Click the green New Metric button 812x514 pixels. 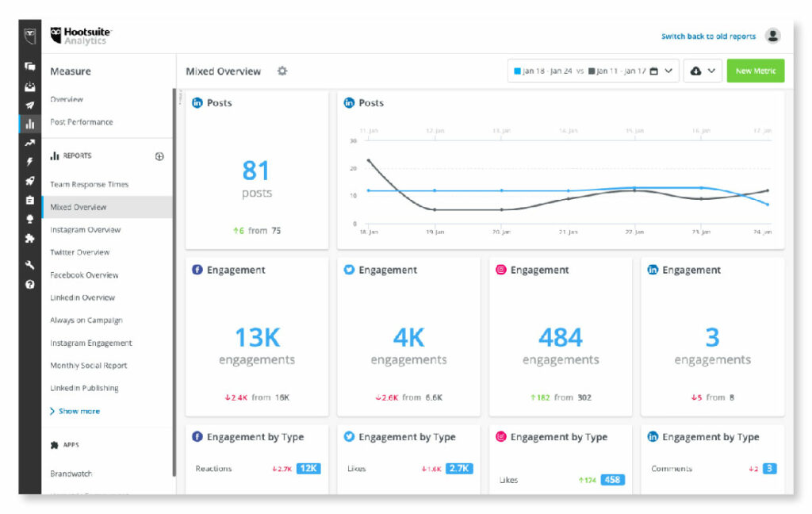tap(756, 71)
